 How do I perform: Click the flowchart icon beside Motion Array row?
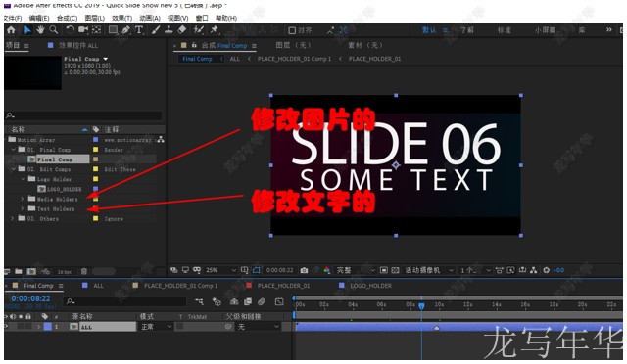click(161, 140)
